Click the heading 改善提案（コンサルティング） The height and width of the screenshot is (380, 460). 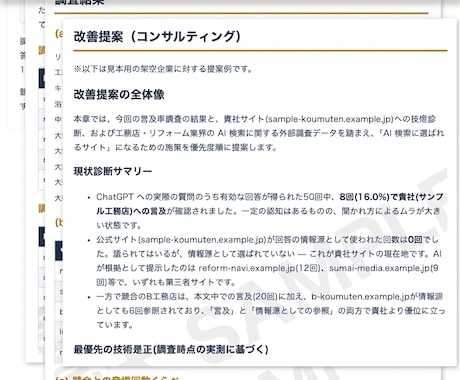pos(157,36)
